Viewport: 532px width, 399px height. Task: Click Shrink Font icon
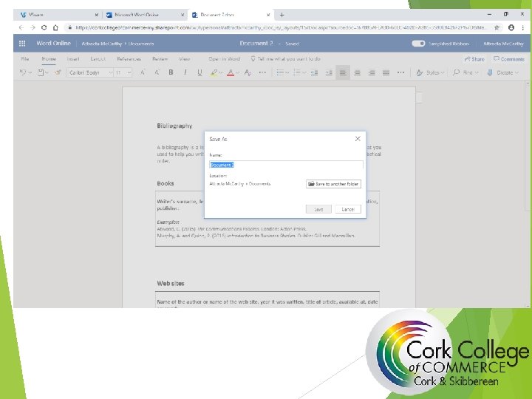click(157, 72)
